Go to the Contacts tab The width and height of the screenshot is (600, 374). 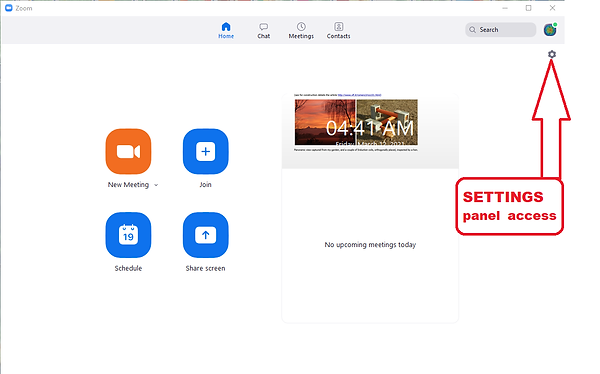pos(338,30)
